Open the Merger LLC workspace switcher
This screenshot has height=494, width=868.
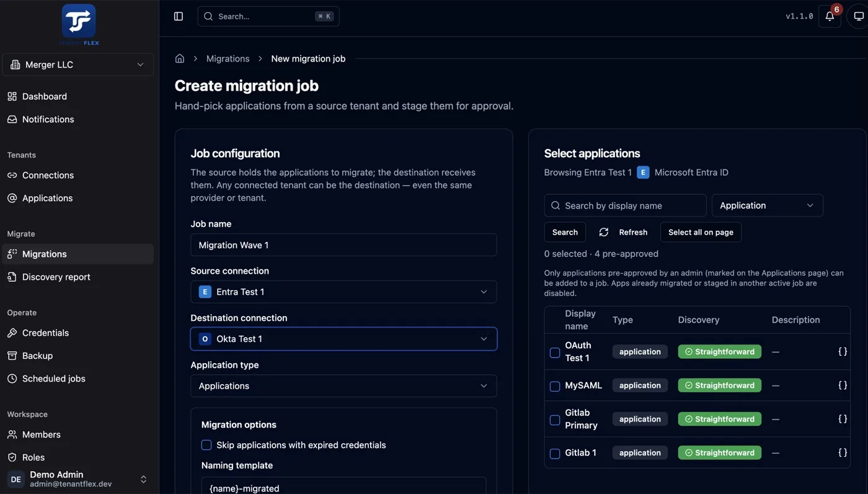[x=78, y=65]
